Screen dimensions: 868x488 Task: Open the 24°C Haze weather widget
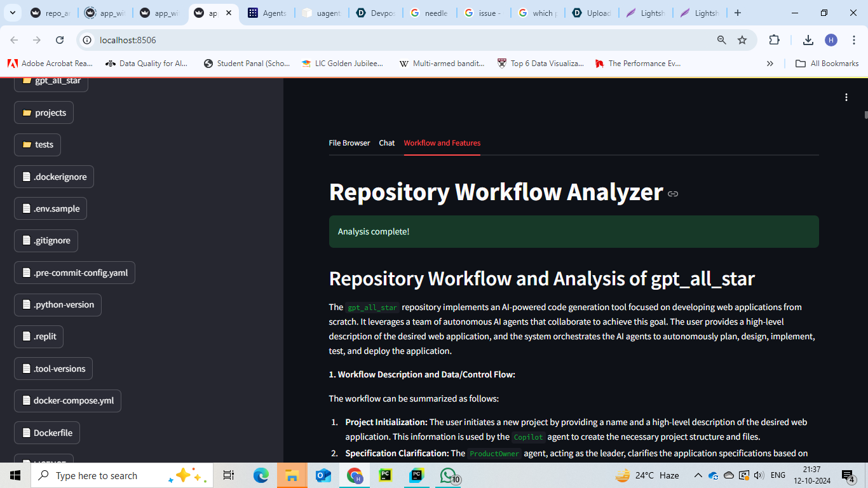(647, 475)
